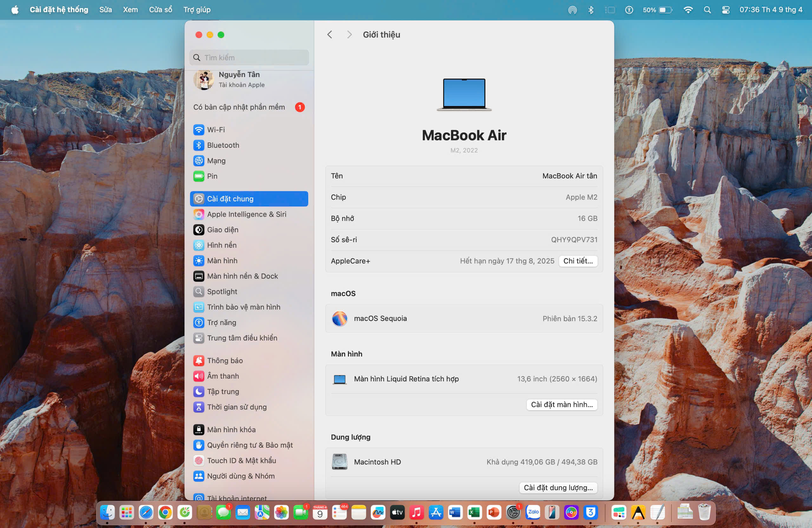Open Hình nền wallpaper settings
Image resolution: width=812 pixels, height=528 pixels.
pos(249,245)
